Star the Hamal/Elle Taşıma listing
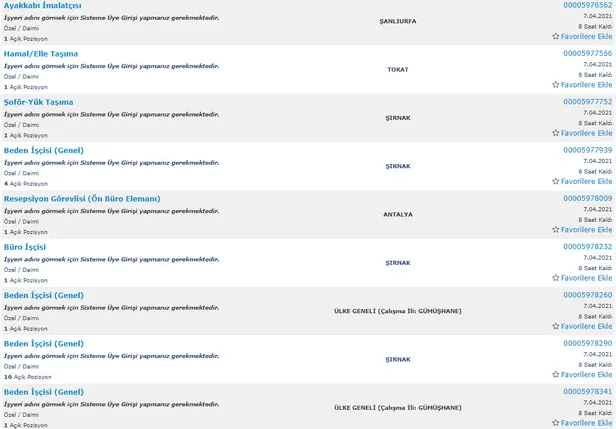This screenshot has width=616, height=429. (x=556, y=85)
